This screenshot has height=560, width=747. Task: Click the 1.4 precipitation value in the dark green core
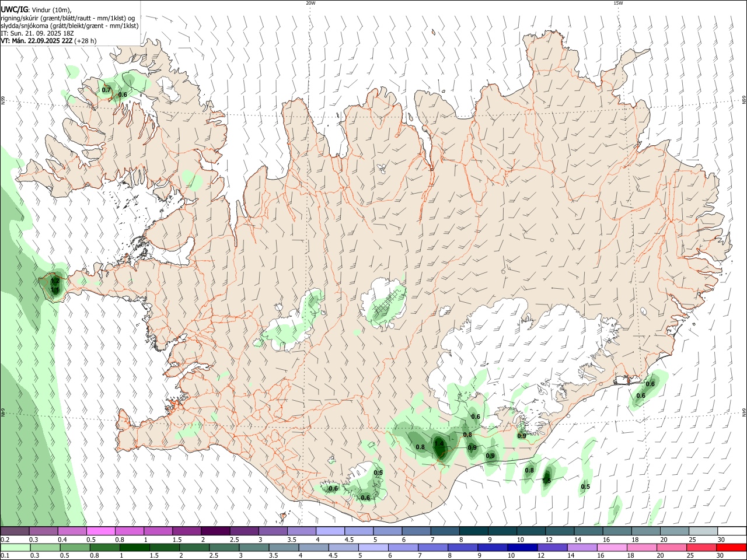(x=439, y=444)
